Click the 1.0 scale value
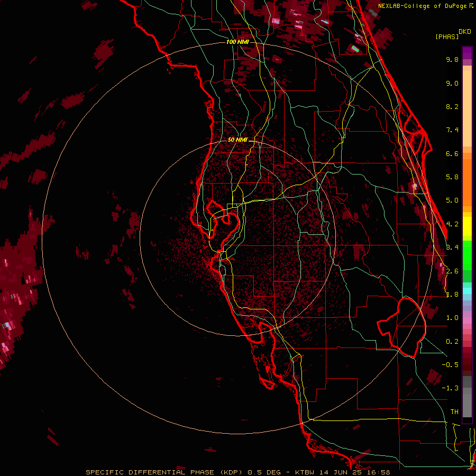The image size is (476, 476). point(452,318)
